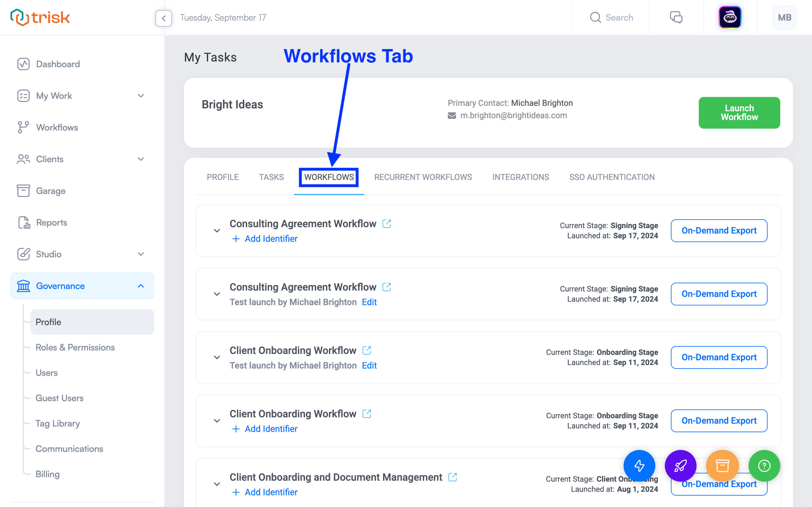Open the Workflows section
Screen dimensions: 812x507
[x=57, y=127]
